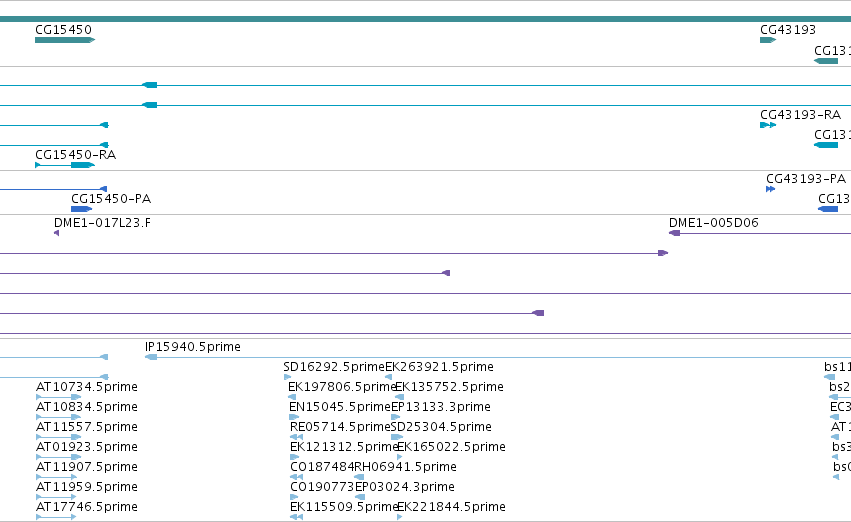Click the teal chromosome bar at the top

pyautogui.click(x=426, y=19)
